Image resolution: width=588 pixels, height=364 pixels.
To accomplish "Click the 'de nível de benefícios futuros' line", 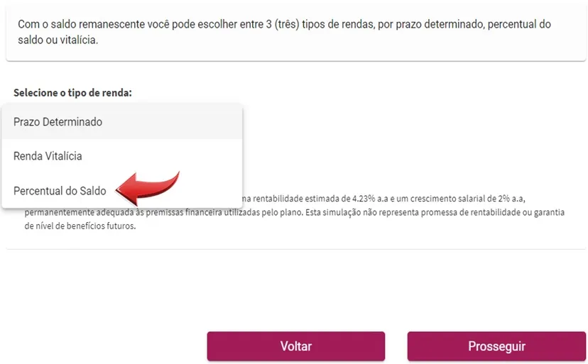I will coord(80,226).
